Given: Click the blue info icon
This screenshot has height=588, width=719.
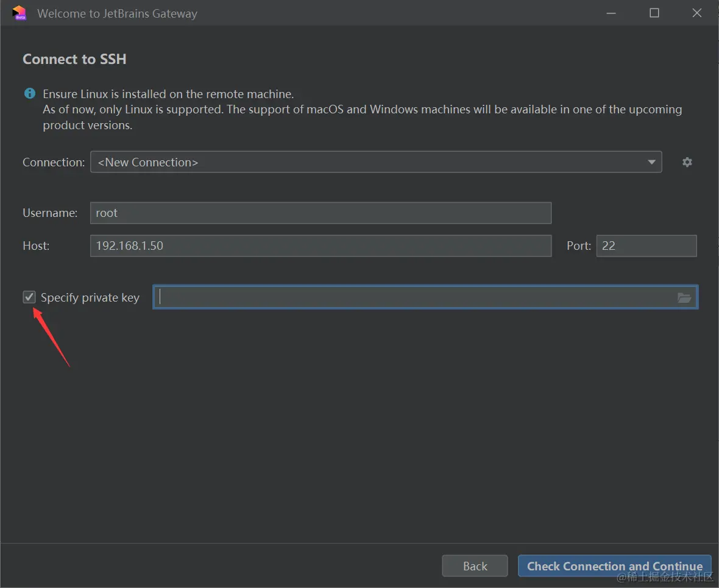Looking at the screenshot, I should pyautogui.click(x=30, y=94).
